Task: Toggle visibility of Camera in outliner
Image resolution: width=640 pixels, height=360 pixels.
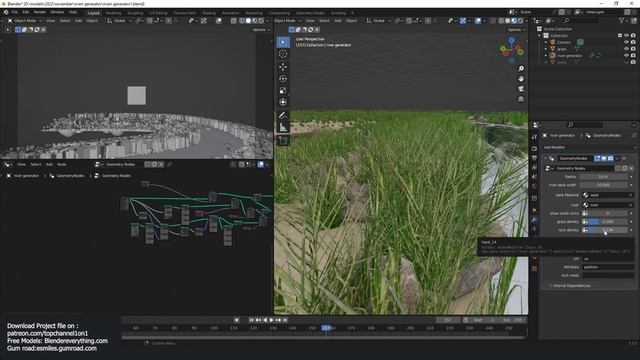Action: tap(627, 42)
